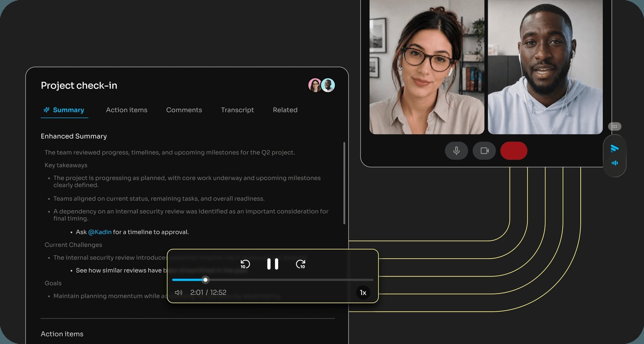The width and height of the screenshot is (644, 344).
Task: Click the 'Enhanced Summary' heading
Action: pos(74,136)
